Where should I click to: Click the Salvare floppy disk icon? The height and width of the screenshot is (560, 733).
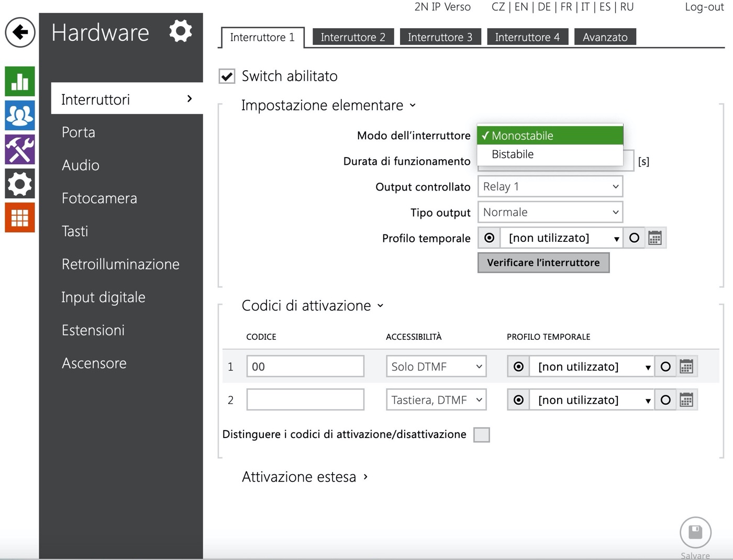click(x=695, y=532)
